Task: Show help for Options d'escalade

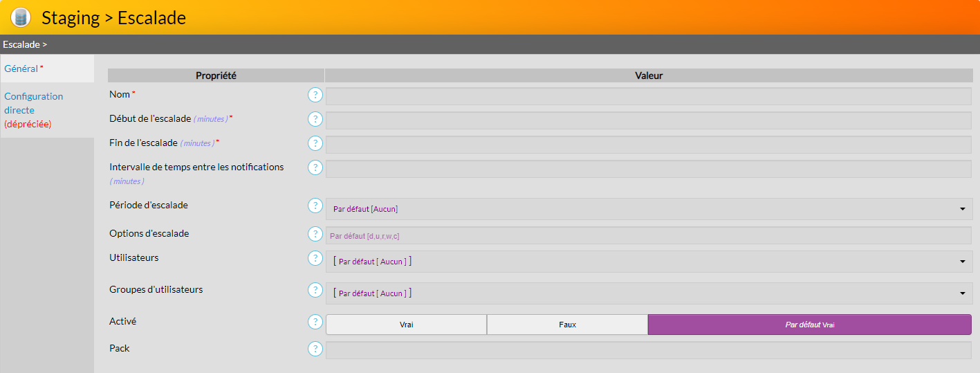Action: (x=315, y=234)
